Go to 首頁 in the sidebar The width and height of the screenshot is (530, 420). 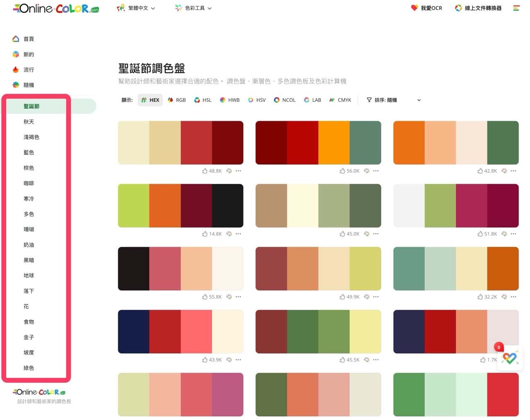[29, 39]
